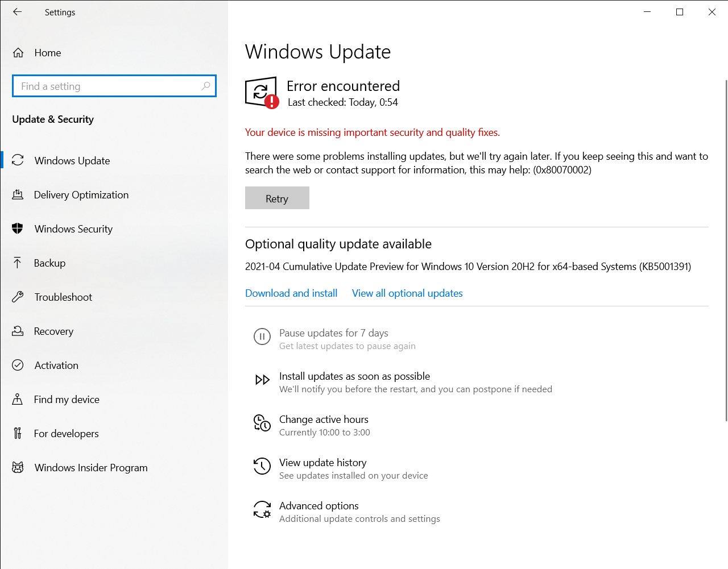728x569 pixels.
Task: Click the Find my device icon
Action: [18, 399]
